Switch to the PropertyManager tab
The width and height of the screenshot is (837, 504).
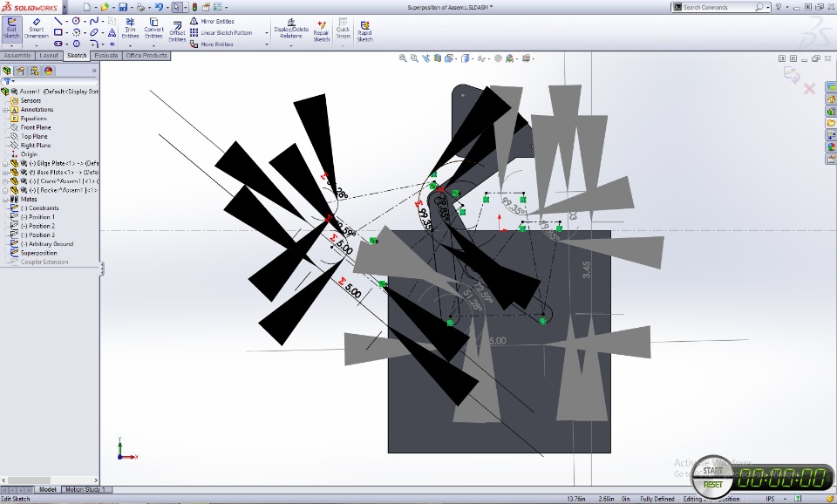(x=20, y=71)
